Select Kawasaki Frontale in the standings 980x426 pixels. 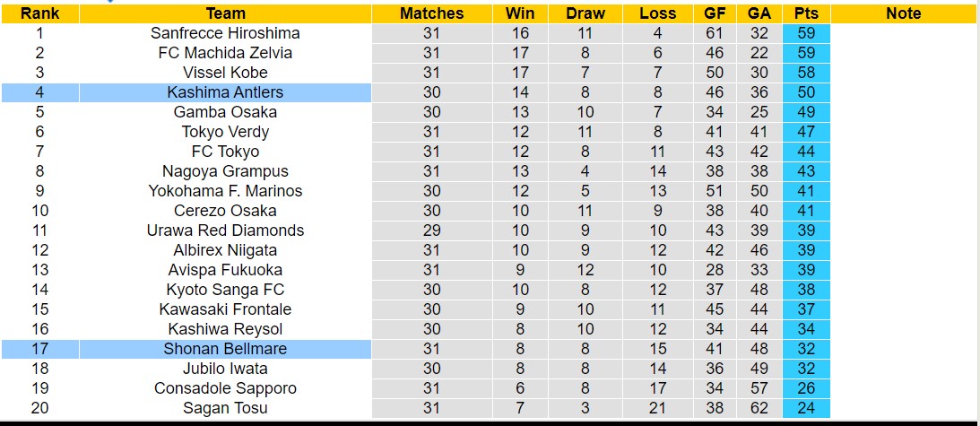225,309
